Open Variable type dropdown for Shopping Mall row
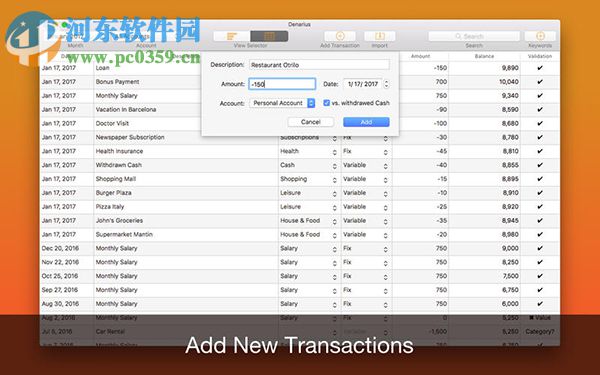This screenshot has width=600, height=375. [x=366, y=179]
